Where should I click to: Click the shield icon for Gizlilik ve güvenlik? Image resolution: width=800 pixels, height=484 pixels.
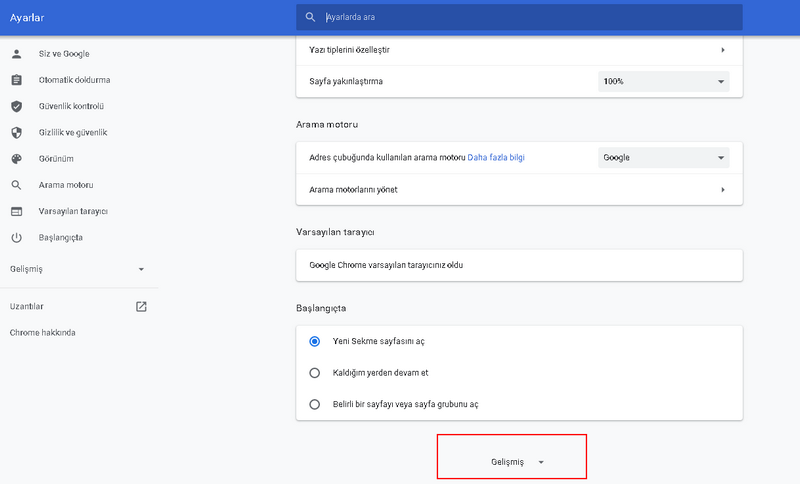tap(16, 132)
